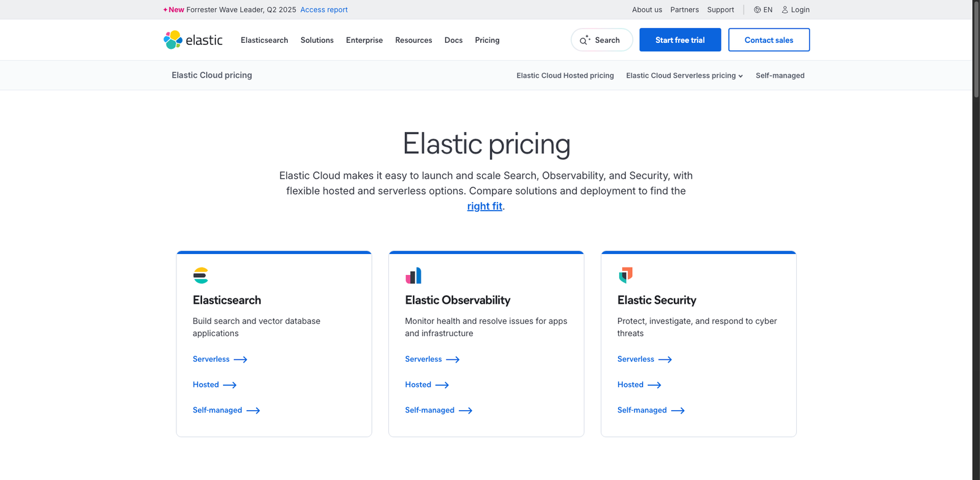Click arrow next to Elasticsearch Hosted
The width and height of the screenshot is (980, 480).
pos(230,385)
